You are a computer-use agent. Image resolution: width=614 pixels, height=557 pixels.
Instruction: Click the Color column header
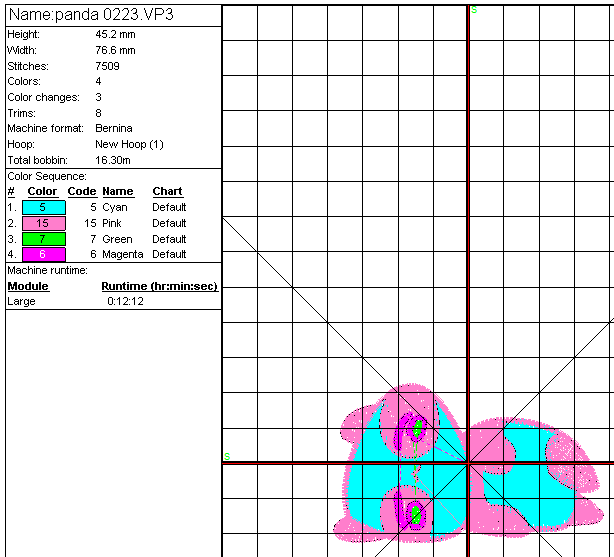pyautogui.click(x=42, y=192)
